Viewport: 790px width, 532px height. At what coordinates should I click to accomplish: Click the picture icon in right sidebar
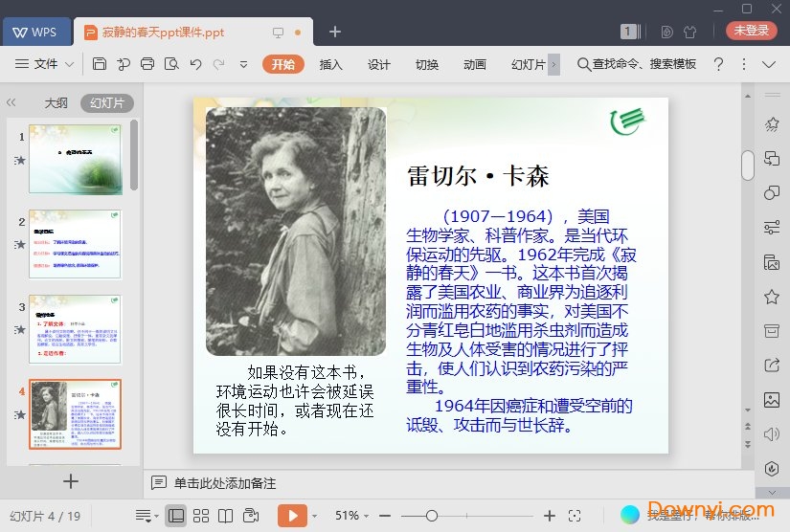[771, 399]
